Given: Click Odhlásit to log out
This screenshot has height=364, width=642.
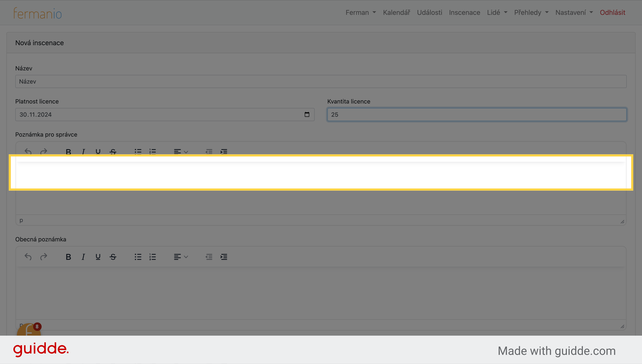Looking at the screenshot, I should [612, 13].
